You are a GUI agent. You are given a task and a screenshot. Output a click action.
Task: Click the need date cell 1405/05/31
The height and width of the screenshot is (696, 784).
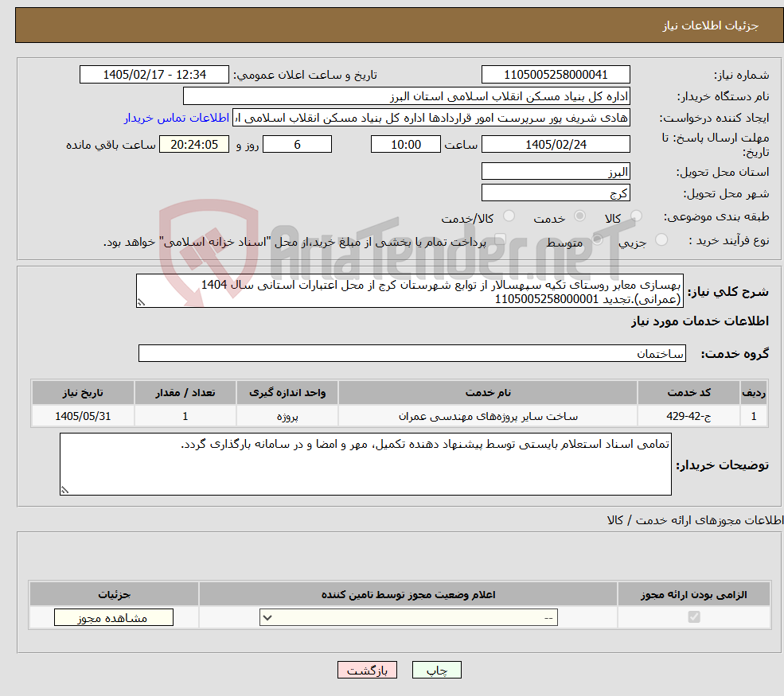(x=83, y=416)
